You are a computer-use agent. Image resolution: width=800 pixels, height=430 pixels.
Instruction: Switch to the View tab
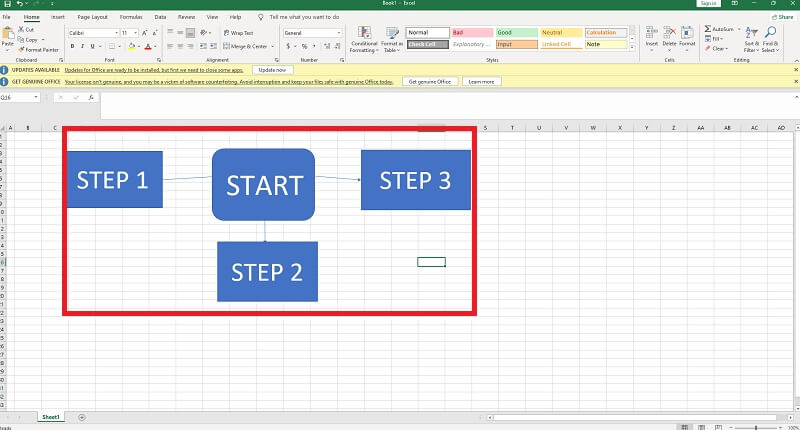tap(212, 17)
